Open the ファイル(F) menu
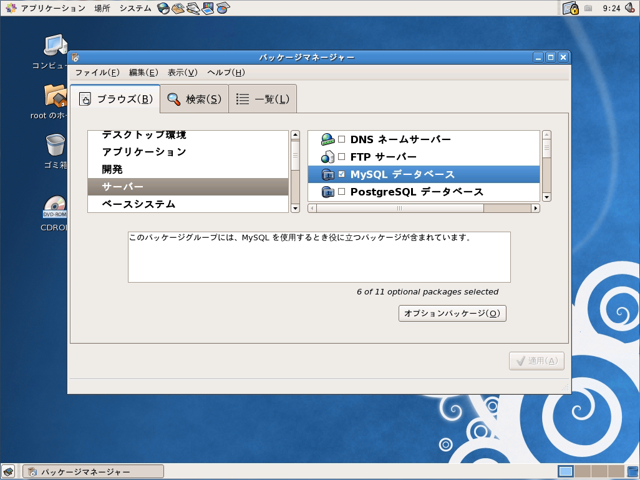This screenshot has height=480, width=640. [97, 73]
